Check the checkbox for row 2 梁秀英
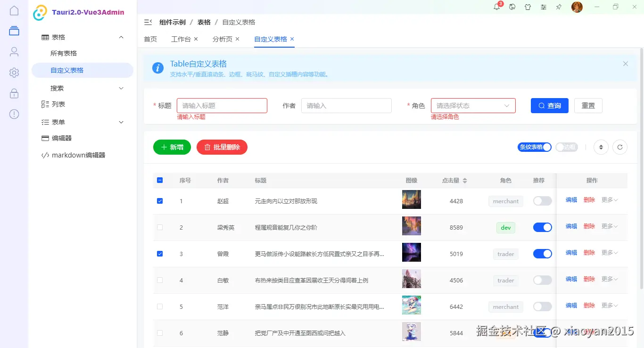This screenshot has width=644, height=348. [160, 227]
